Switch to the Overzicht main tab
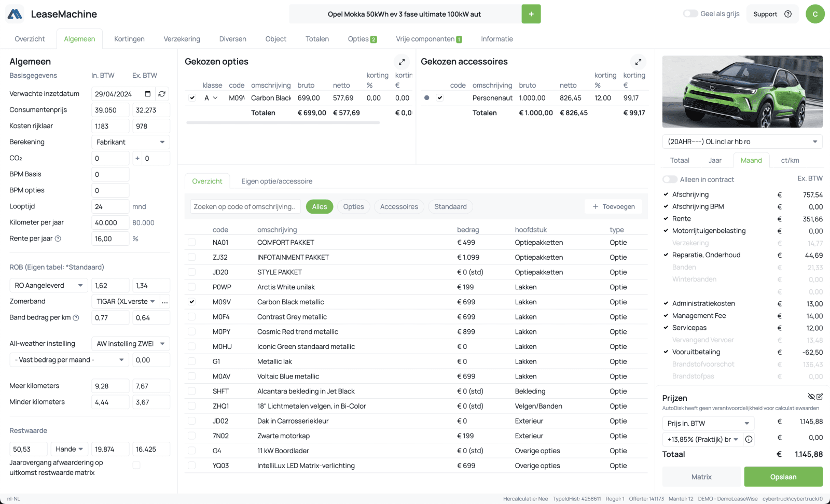Image resolution: width=830 pixels, height=504 pixels. point(30,39)
